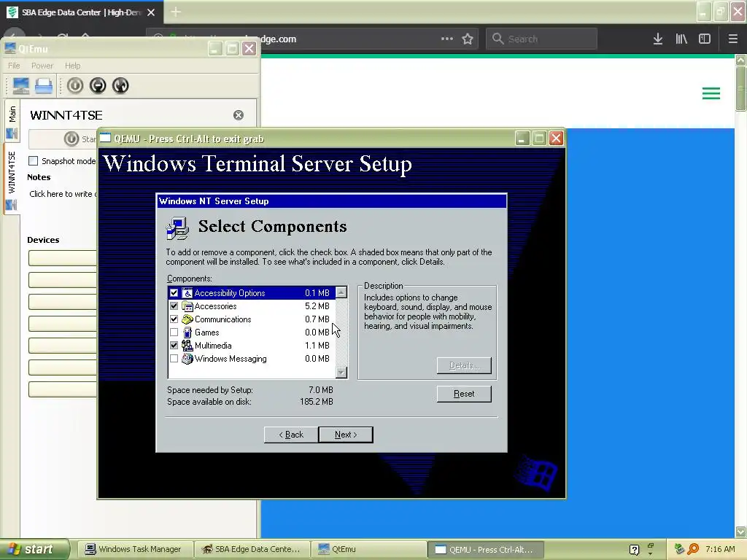Viewport: 747px width, 560px height.
Task: Select the SBA Edge Data Center browser tab
Action: pos(81,12)
